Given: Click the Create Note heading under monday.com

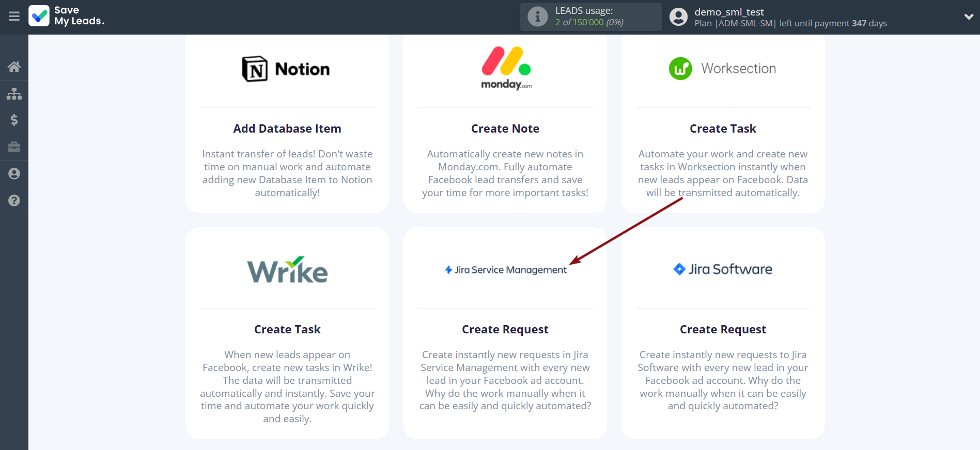Looking at the screenshot, I should coord(505,128).
